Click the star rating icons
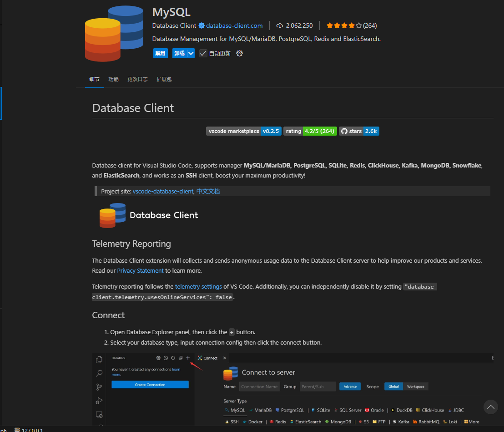The width and height of the screenshot is (504, 432). tap(344, 26)
